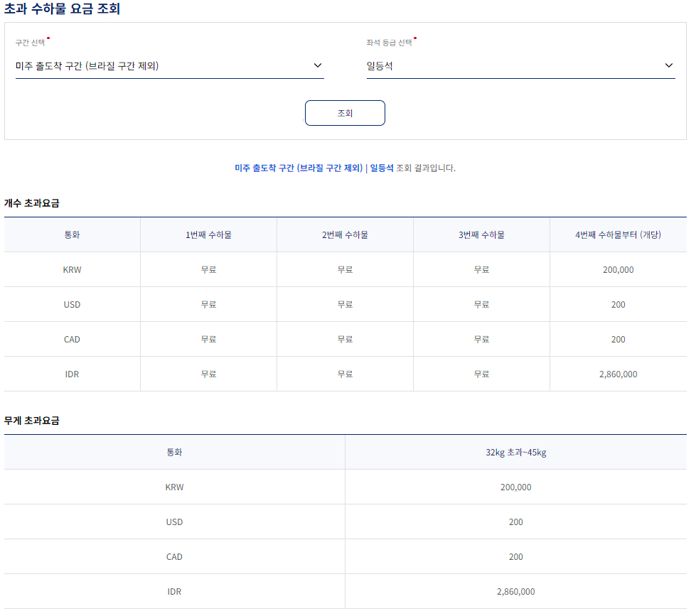Click the 4번째 수하물부터 (개당) header
Viewport: 691px width, 616px height.
pyautogui.click(x=618, y=234)
